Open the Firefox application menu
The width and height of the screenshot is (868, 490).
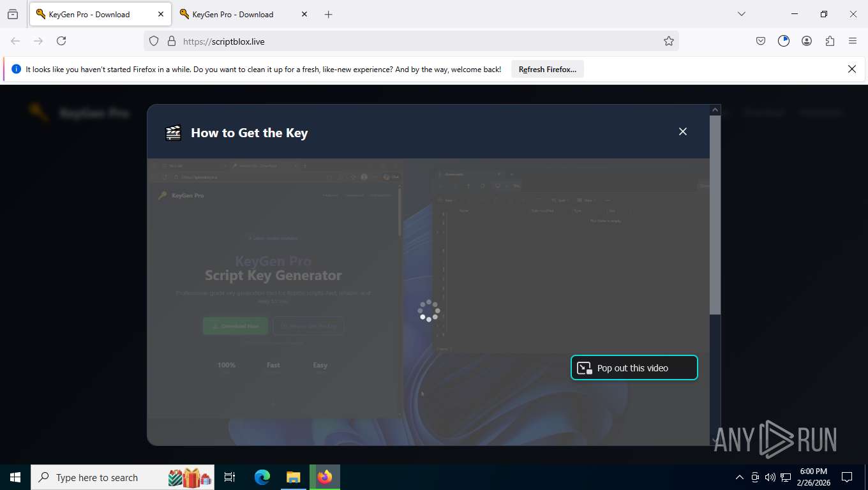[x=853, y=41]
